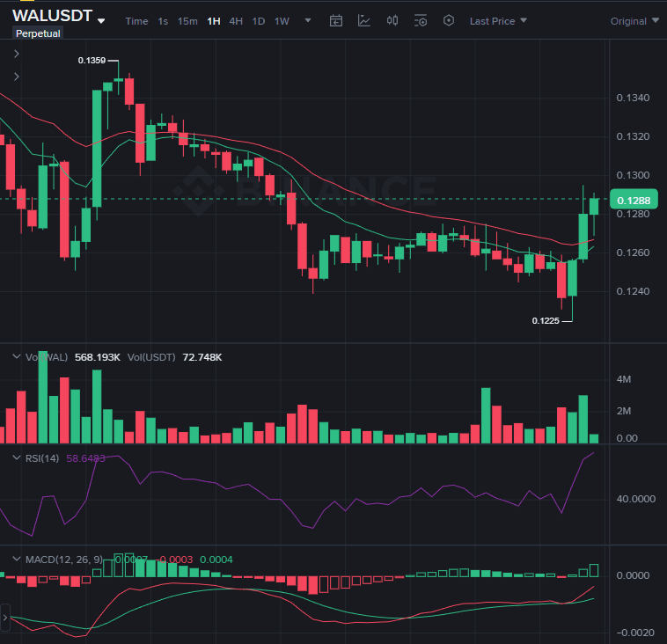
Task: Click the 0.1225 low price marker
Action: point(546,321)
